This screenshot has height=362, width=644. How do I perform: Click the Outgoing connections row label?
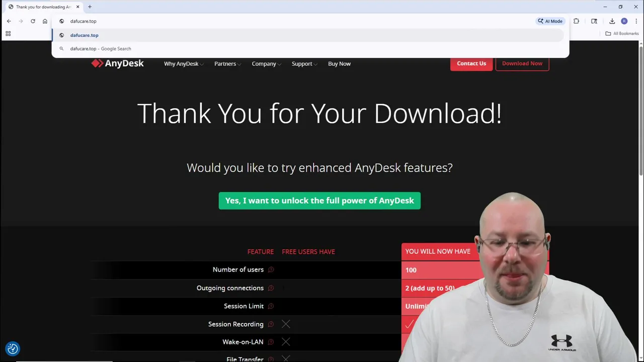(230, 288)
